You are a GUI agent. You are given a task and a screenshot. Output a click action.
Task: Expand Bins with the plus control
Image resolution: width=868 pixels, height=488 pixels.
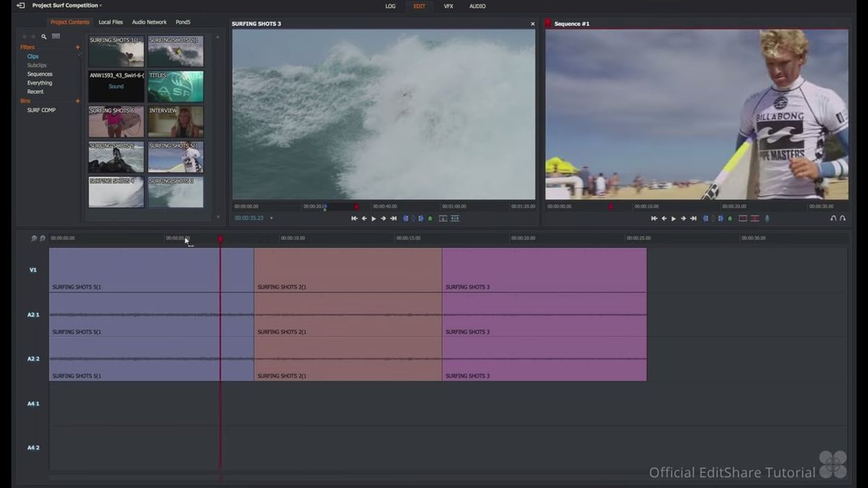point(77,100)
